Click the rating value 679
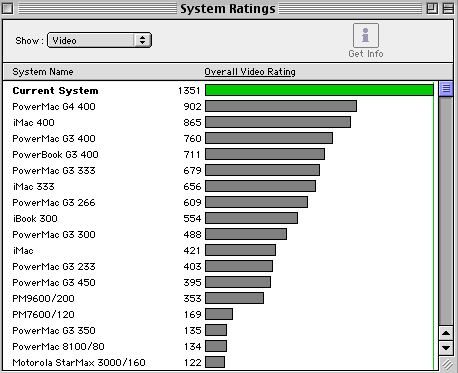Image resolution: width=458 pixels, height=373 pixels. tap(192, 171)
